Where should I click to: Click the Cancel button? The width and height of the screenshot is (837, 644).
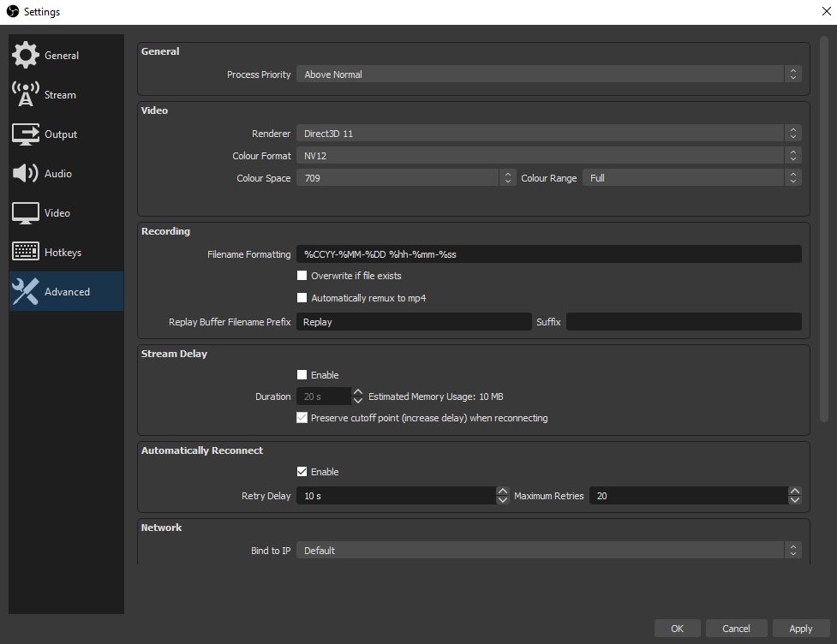(x=736, y=629)
